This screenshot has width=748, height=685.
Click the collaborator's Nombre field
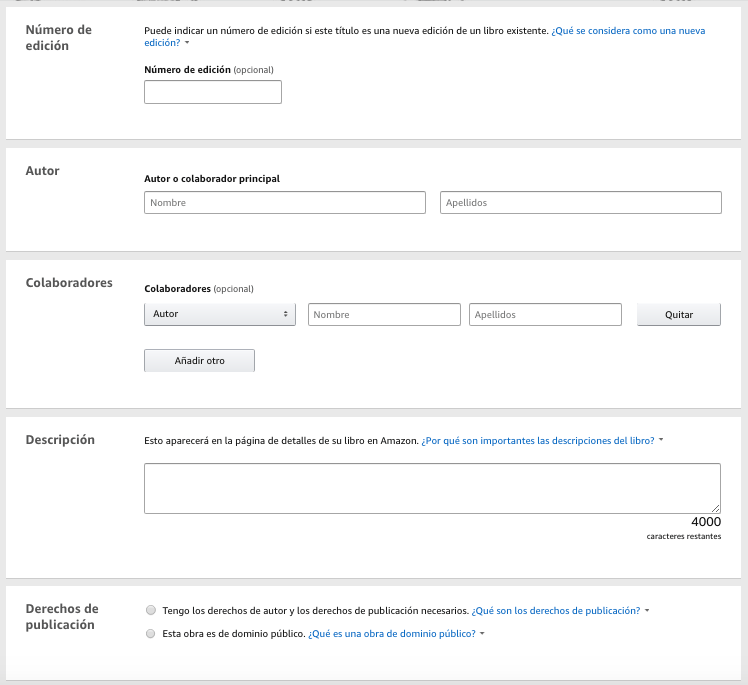click(384, 314)
